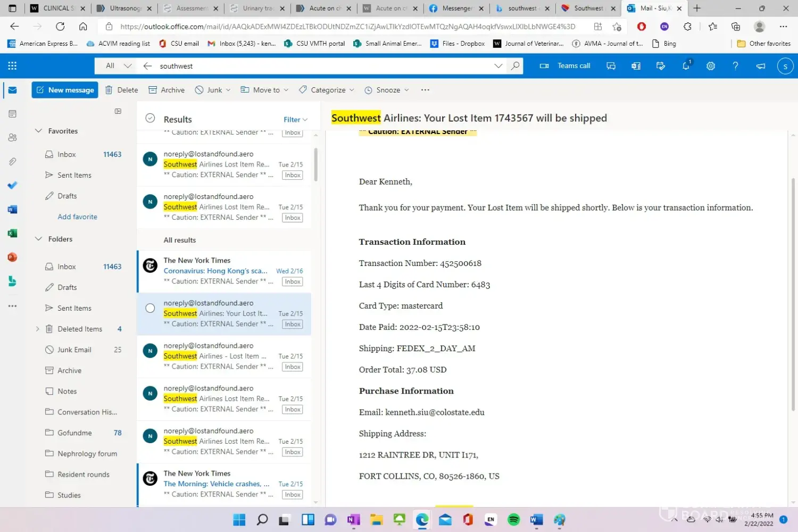This screenshot has height=532, width=798.
Task: Open the Outlook app launcher grid
Action: click(x=12, y=66)
